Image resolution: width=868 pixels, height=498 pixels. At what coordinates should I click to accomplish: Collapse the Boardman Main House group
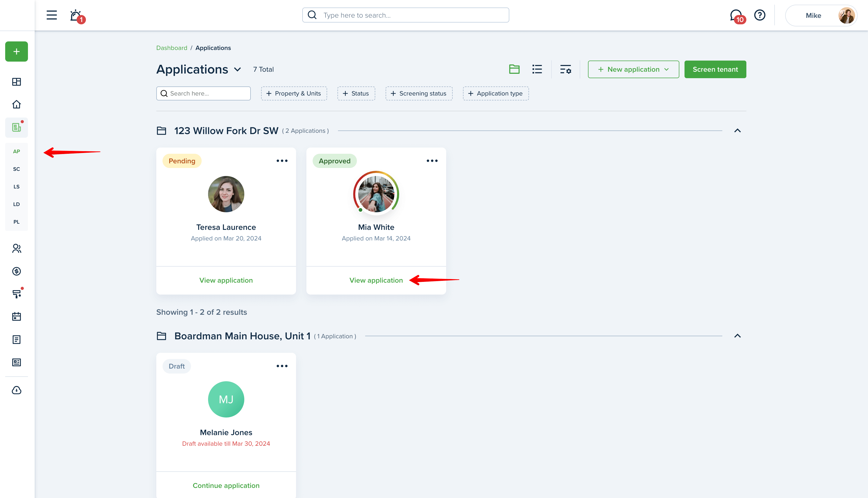737,336
